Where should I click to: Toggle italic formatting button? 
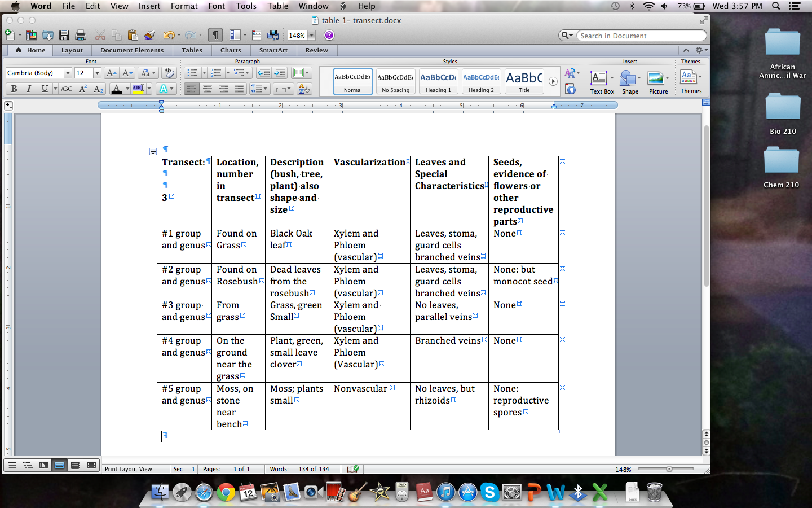[x=29, y=89]
